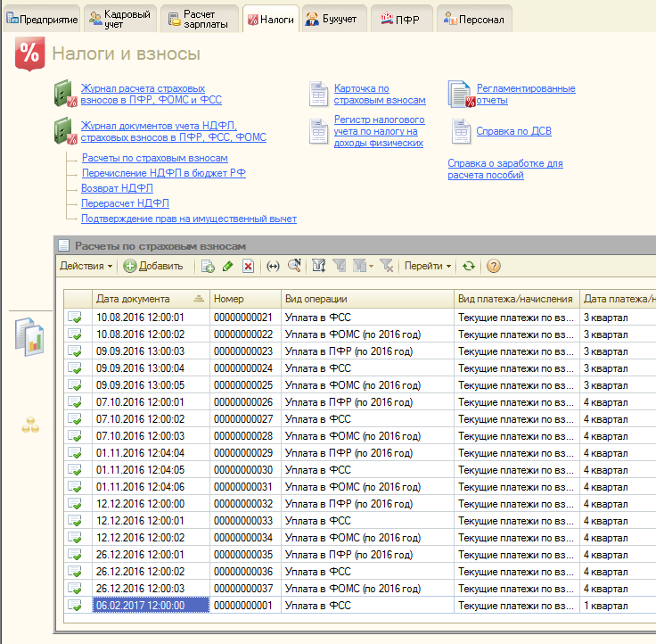Viewport: 656px width, 644px height.
Task: Click the red X deletion mark icon
Action: (x=249, y=266)
